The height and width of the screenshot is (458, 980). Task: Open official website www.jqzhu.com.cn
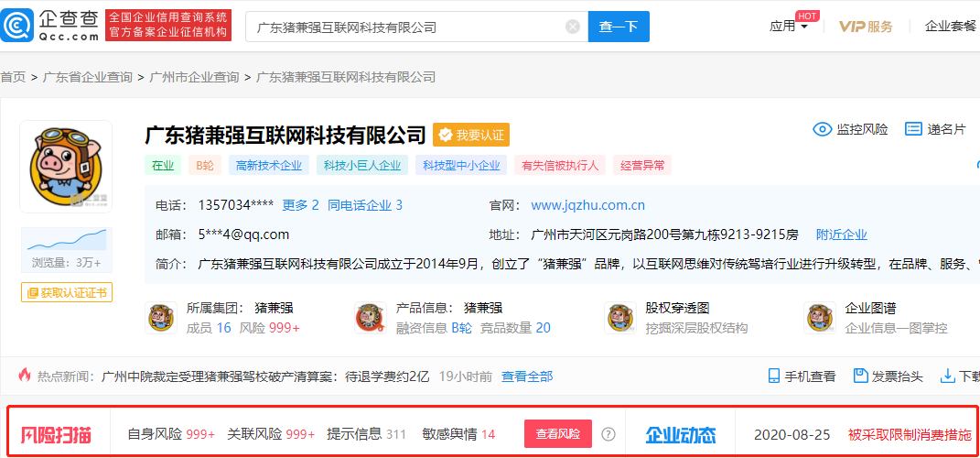pos(587,205)
